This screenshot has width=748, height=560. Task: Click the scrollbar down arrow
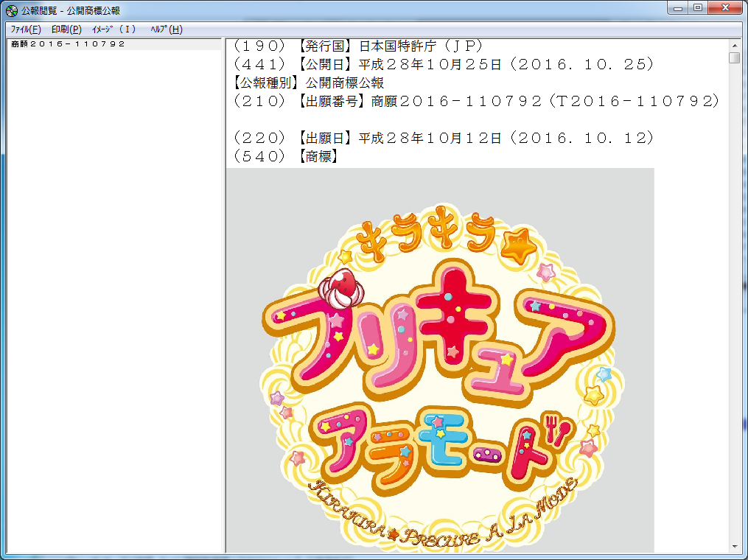pos(735,547)
